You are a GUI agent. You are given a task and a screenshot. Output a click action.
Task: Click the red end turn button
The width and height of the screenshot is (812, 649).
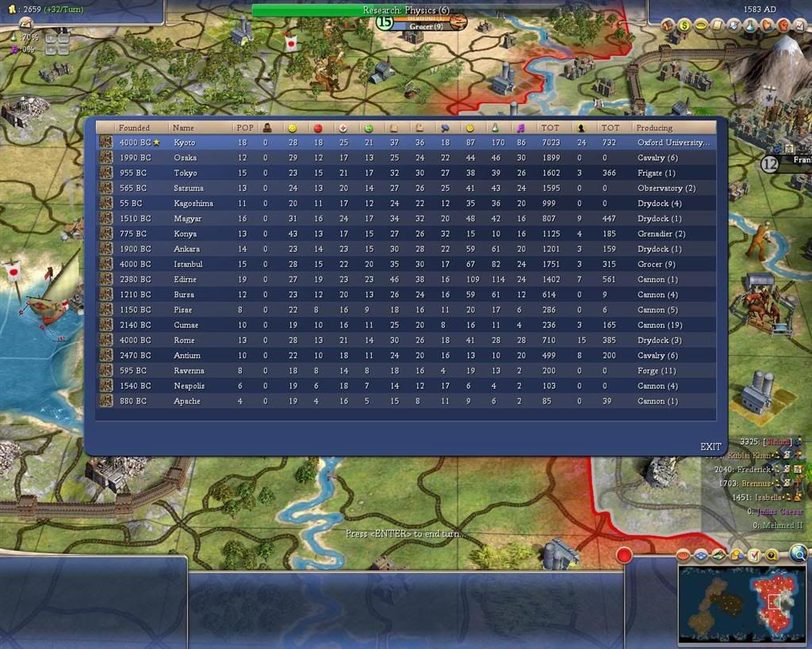click(x=624, y=555)
